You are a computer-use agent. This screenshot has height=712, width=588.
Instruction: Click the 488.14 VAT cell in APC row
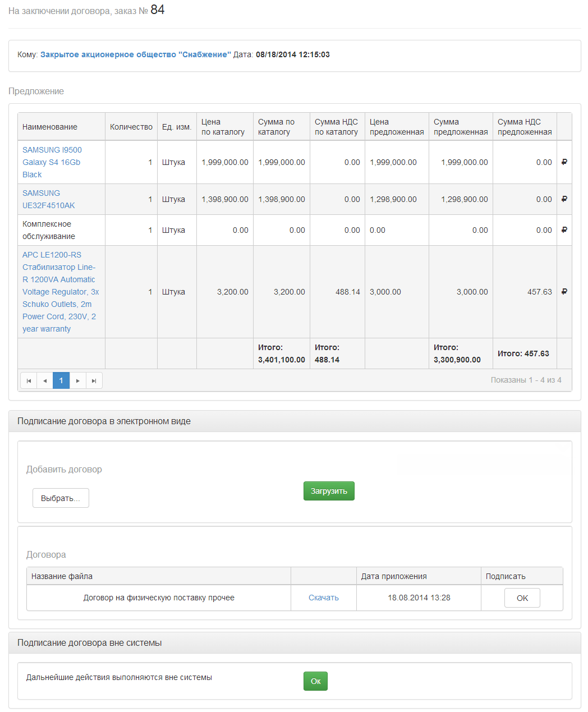click(337, 292)
